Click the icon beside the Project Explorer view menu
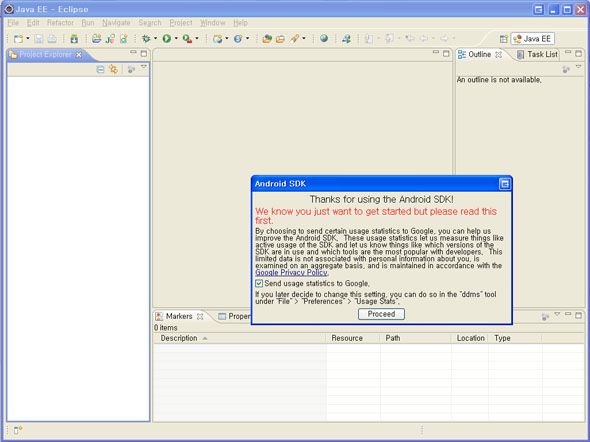 click(131, 69)
